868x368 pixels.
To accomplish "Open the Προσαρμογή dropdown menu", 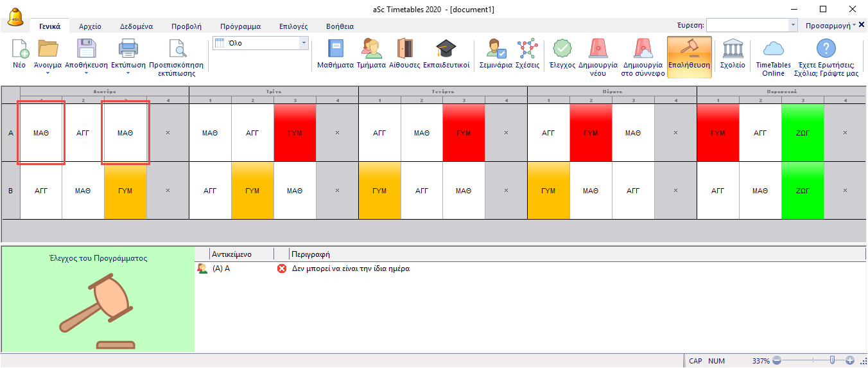I will coord(833,26).
